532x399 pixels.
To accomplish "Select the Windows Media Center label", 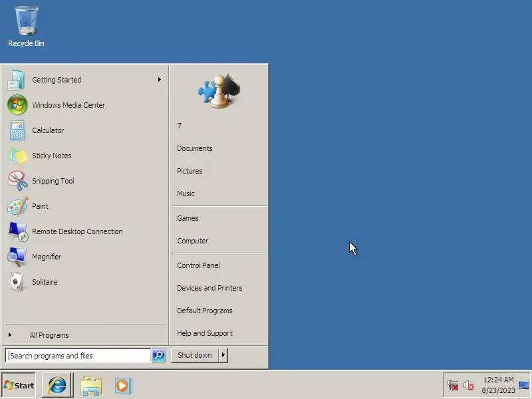I will [x=68, y=105].
